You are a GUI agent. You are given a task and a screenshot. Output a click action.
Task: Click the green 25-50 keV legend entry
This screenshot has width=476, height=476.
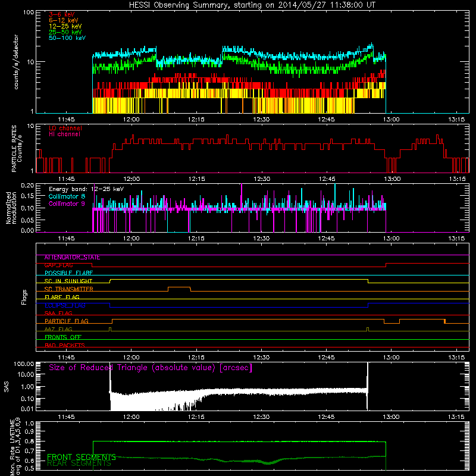65,32
